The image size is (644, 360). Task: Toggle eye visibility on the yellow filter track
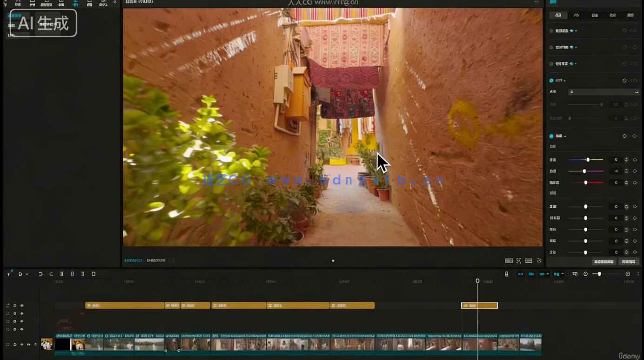click(21, 306)
